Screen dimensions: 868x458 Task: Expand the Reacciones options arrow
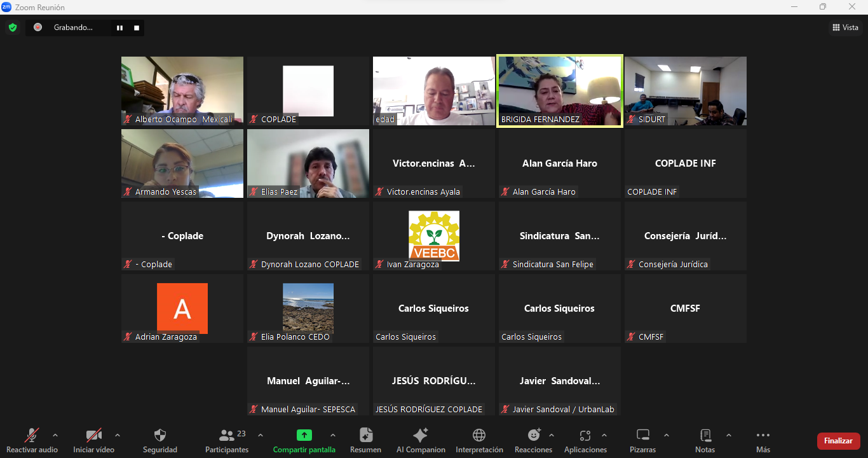tap(552, 435)
